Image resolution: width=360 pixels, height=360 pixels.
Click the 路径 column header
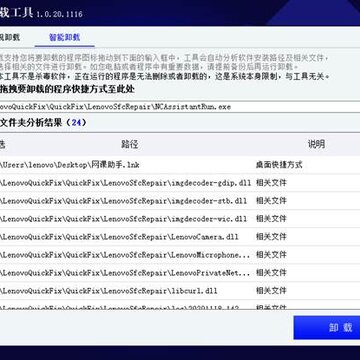click(130, 144)
